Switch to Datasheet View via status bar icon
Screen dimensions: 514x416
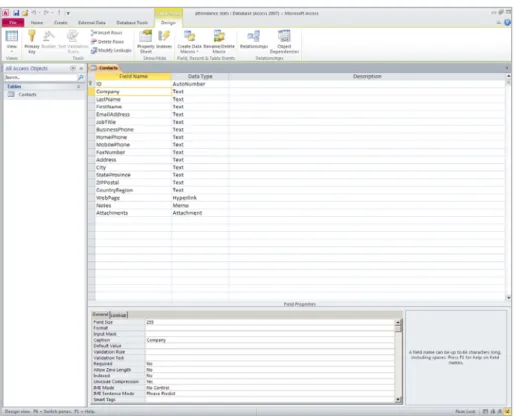[486, 412]
